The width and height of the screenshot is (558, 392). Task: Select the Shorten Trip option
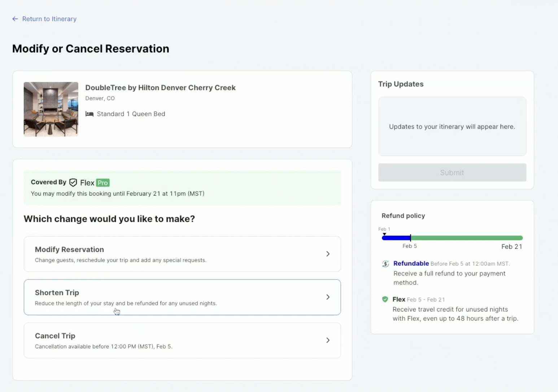(182, 297)
